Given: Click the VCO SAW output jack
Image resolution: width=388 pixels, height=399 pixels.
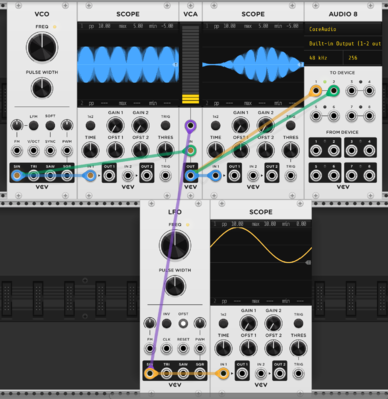Looking at the screenshot, I should pos(50,175).
